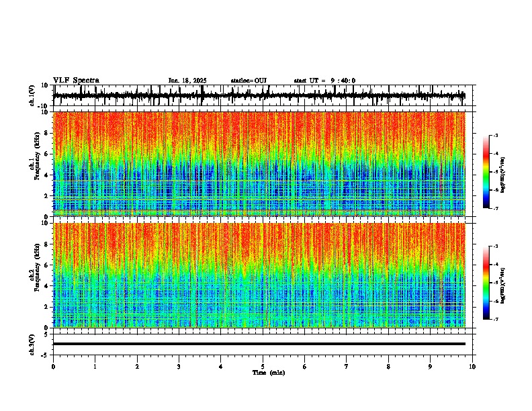Click the ch.1 colorbar log(PSD) label
This screenshot has height=411, width=532.
pos(502,175)
